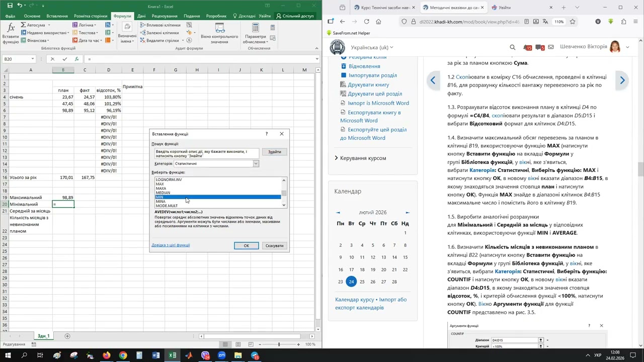Click the Calculate Now icon in Excel's ribbon

click(x=273, y=28)
